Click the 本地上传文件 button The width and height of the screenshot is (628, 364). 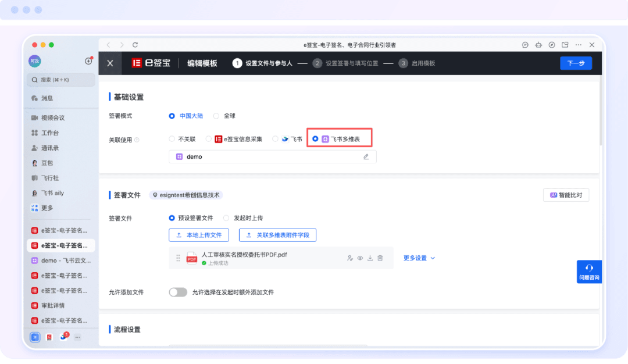coord(199,235)
